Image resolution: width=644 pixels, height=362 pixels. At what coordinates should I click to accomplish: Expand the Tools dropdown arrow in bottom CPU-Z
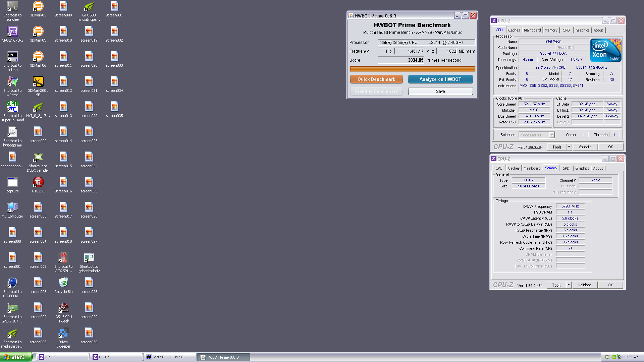pyautogui.click(x=569, y=285)
